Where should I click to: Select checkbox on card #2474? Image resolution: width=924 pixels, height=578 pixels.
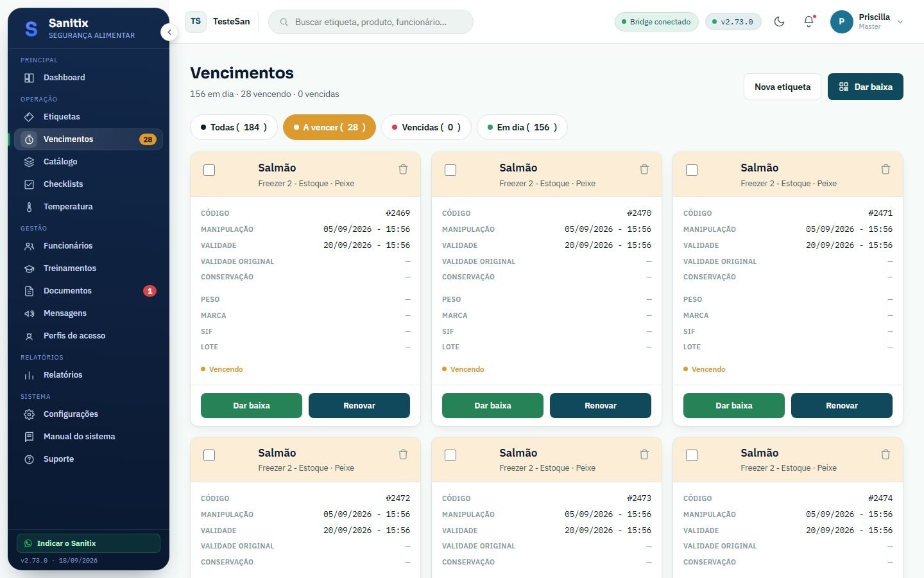pyautogui.click(x=692, y=455)
